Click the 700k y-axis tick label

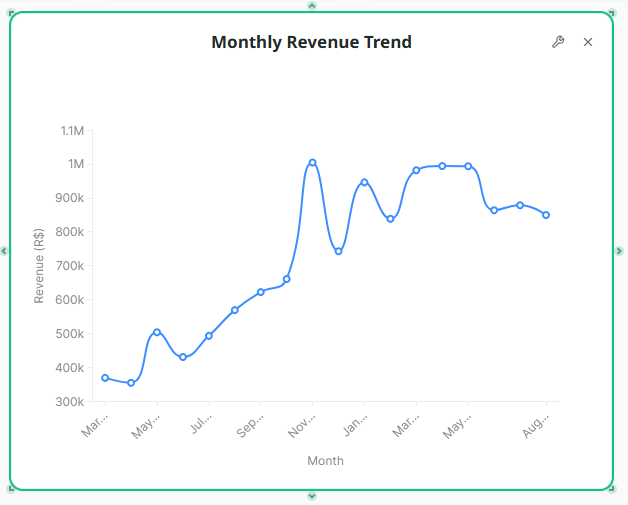click(x=70, y=266)
